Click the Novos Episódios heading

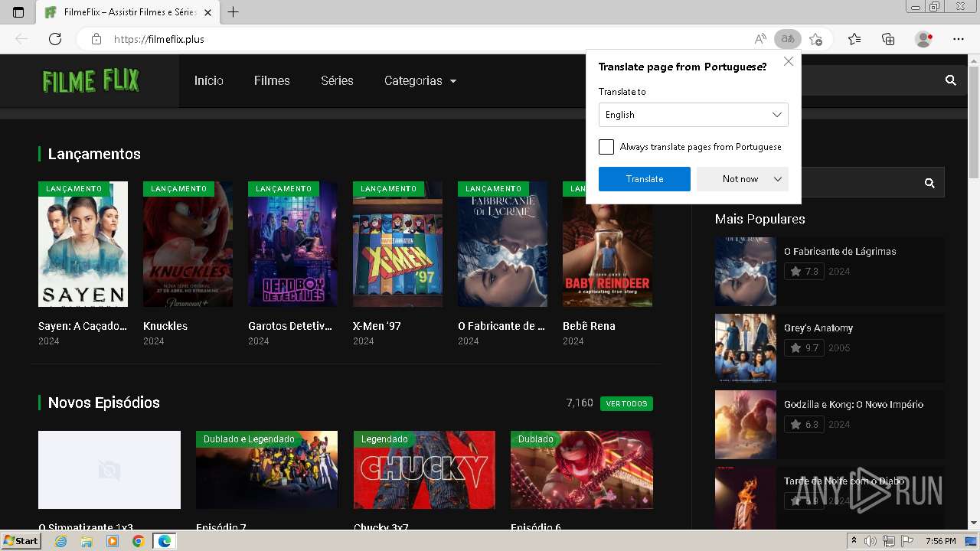[x=104, y=403]
